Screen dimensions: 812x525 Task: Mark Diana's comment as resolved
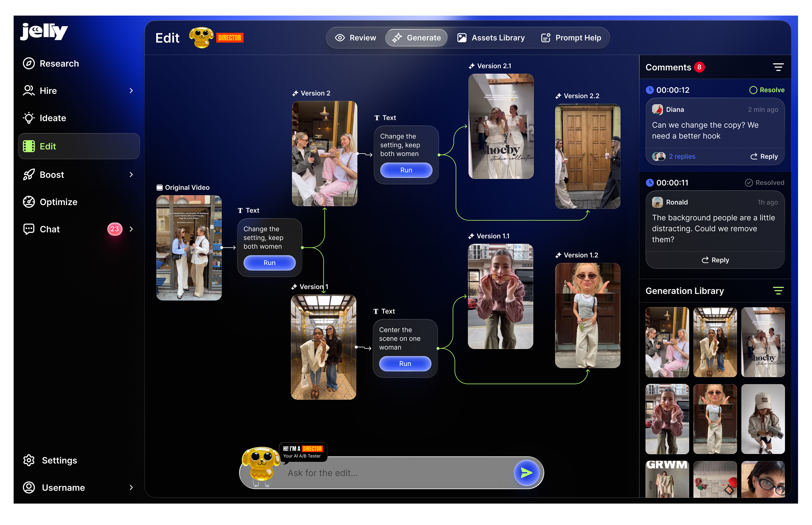(x=767, y=90)
